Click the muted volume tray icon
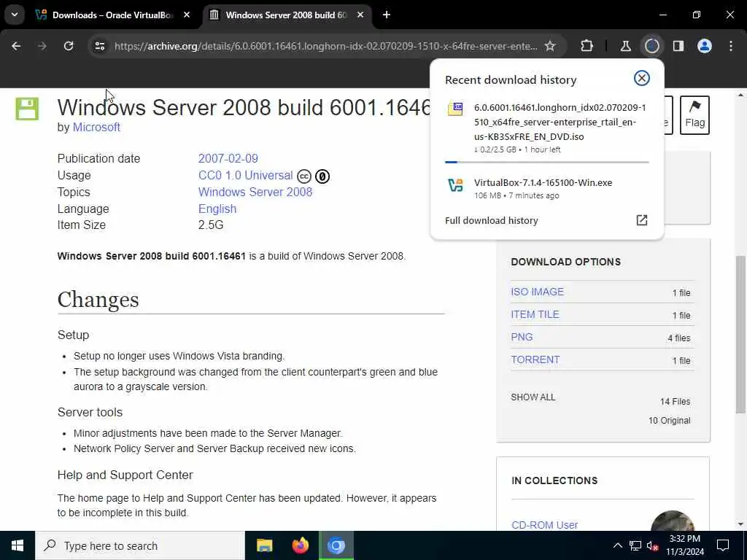The height and width of the screenshot is (560, 747). pos(653,545)
